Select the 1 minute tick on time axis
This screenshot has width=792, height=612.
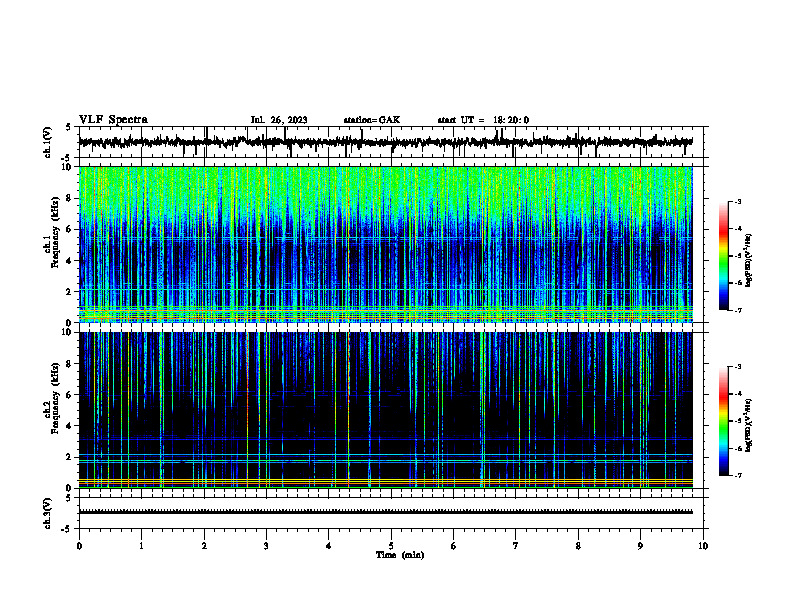[x=141, y=546]
